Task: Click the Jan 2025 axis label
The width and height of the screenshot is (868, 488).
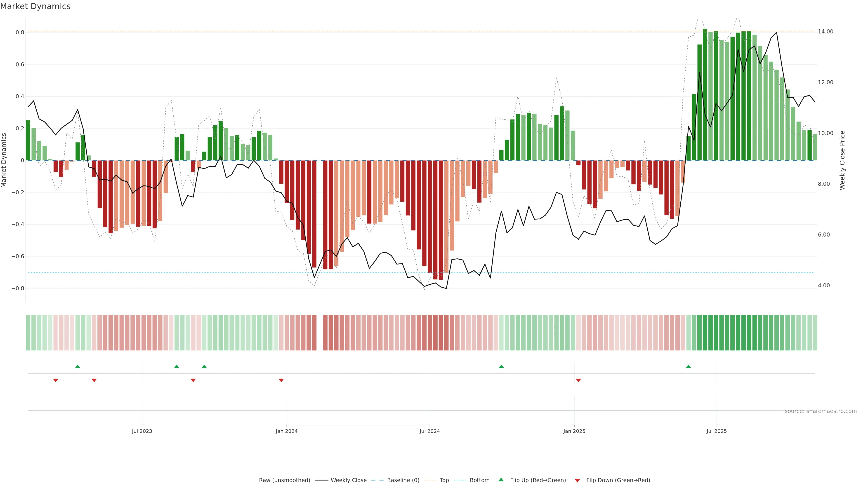Action: (574, 431)
